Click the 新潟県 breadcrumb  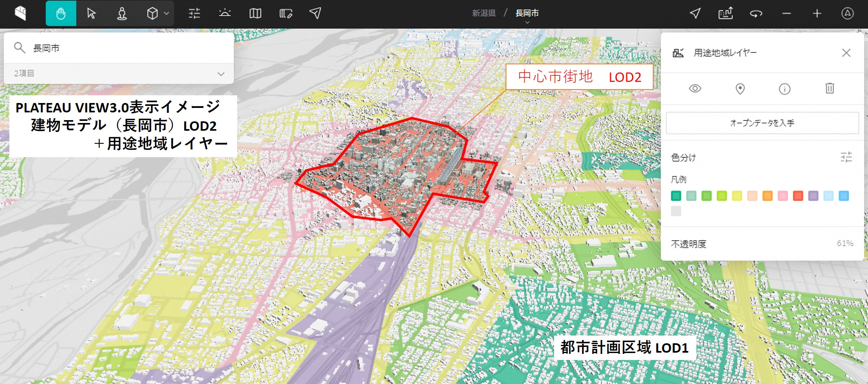(484, 13)
